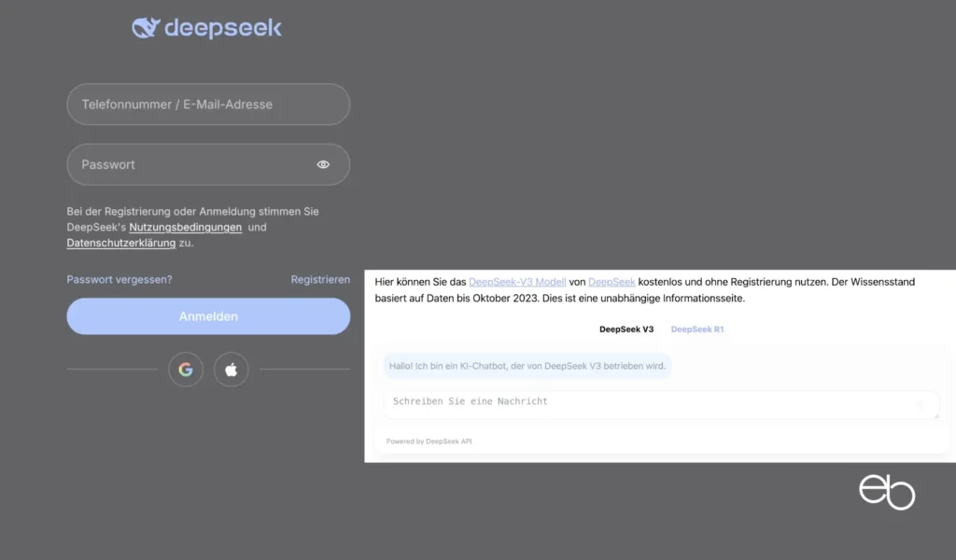Open the Nutzungsbedingungen link
Screen dimensions: 956x560
click(x=183, y=227)
